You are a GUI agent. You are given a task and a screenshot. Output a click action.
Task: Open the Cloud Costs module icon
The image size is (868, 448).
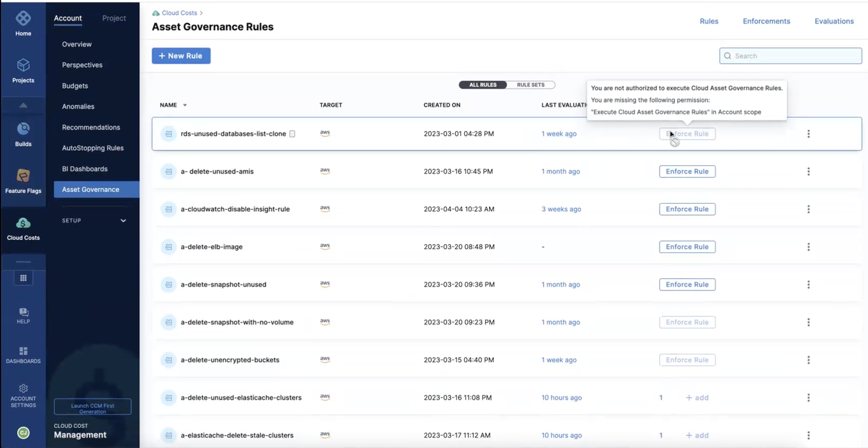click(23, 223)
